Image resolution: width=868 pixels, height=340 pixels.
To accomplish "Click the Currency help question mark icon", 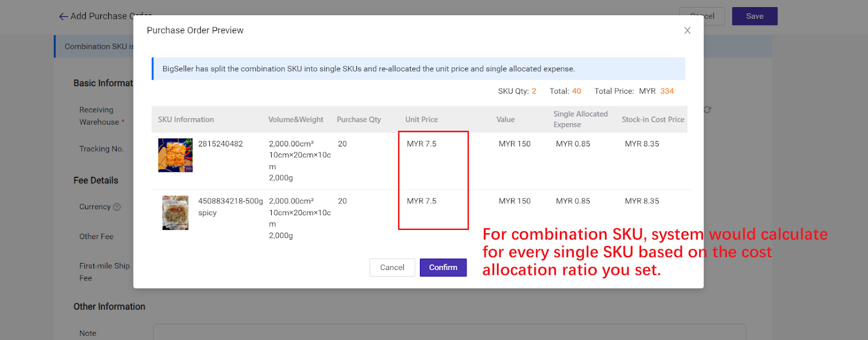I will (x=117, y=207).
